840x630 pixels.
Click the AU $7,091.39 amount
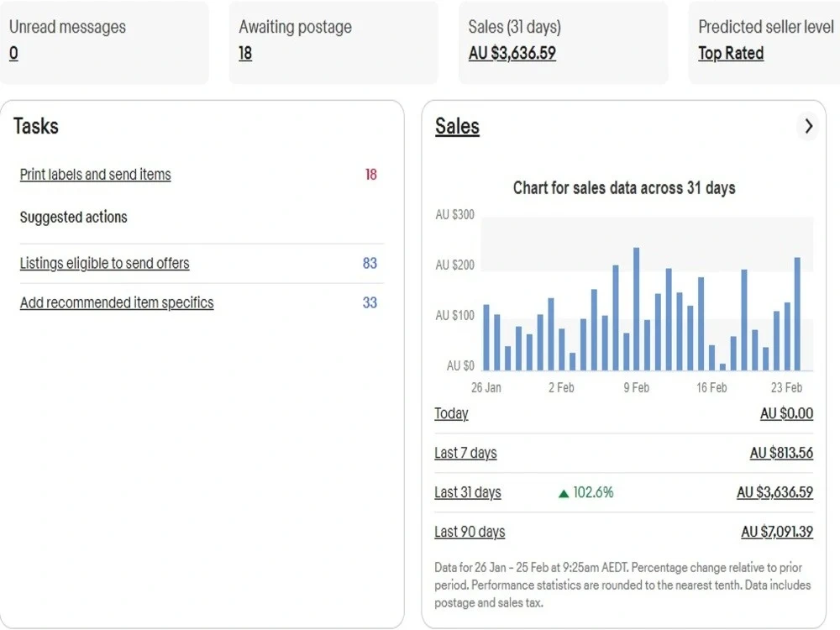(777, 532)
